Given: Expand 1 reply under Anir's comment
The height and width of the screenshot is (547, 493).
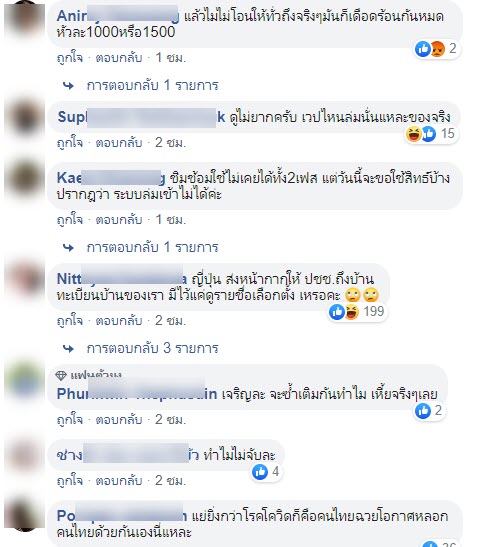Looking at the screenshot, I should pos(152,85).
